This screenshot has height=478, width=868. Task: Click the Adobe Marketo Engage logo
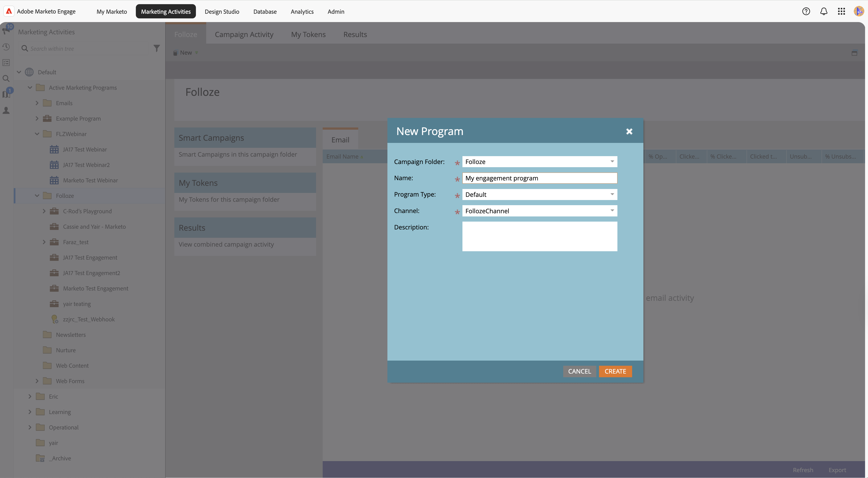9,12
